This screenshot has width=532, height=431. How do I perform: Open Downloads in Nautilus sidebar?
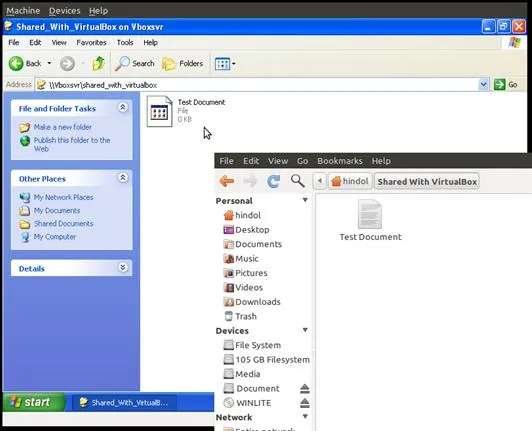click(252, 302)
